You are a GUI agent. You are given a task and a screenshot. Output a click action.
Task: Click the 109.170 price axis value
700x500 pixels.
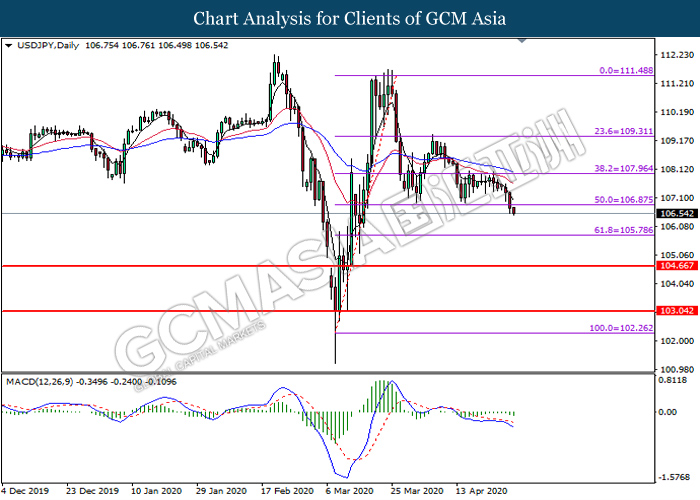(x=677, y=141)
